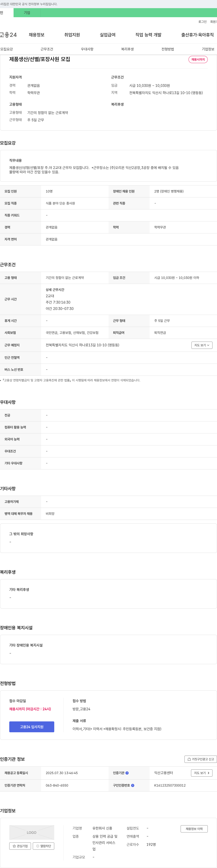Click the wage value 시급 10,030원 ~ 10,030원 이하

click(x=177, y=278)
